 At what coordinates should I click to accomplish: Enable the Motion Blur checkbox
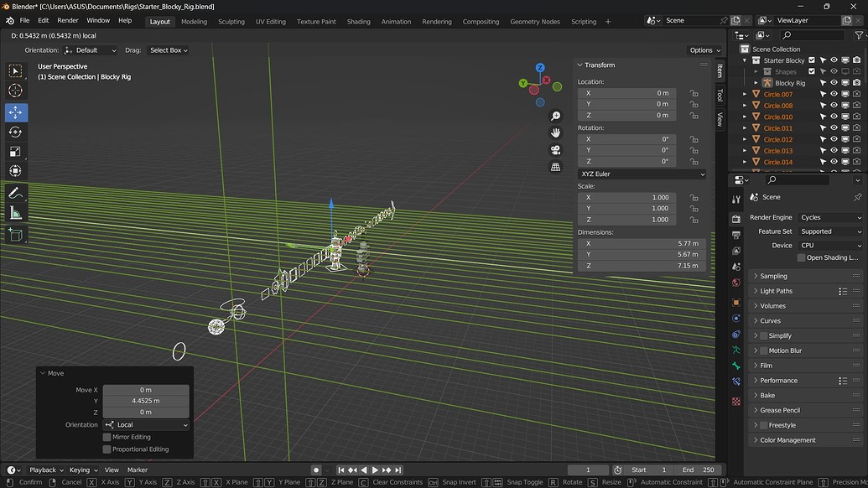click(x=764, y=350)
